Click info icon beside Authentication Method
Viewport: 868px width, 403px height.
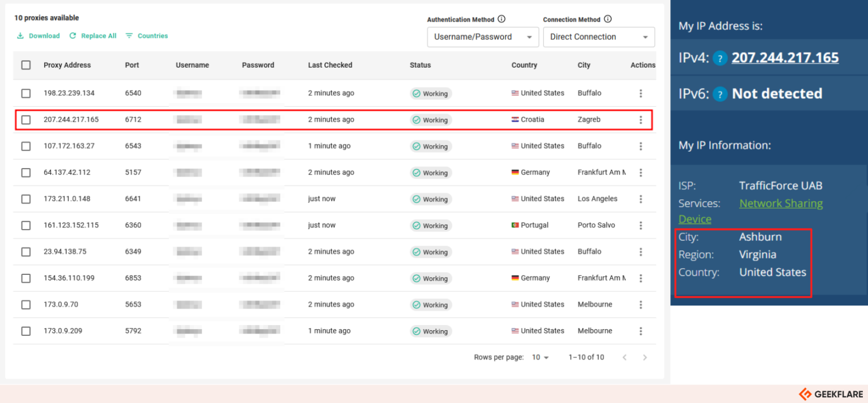tap(501, 19)
